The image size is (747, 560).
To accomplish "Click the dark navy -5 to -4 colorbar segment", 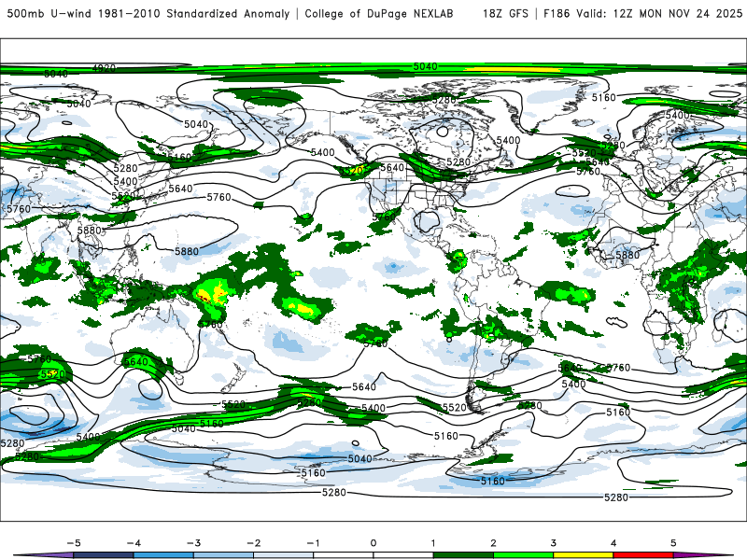I will pyautogui.click(x=104, y=555).
